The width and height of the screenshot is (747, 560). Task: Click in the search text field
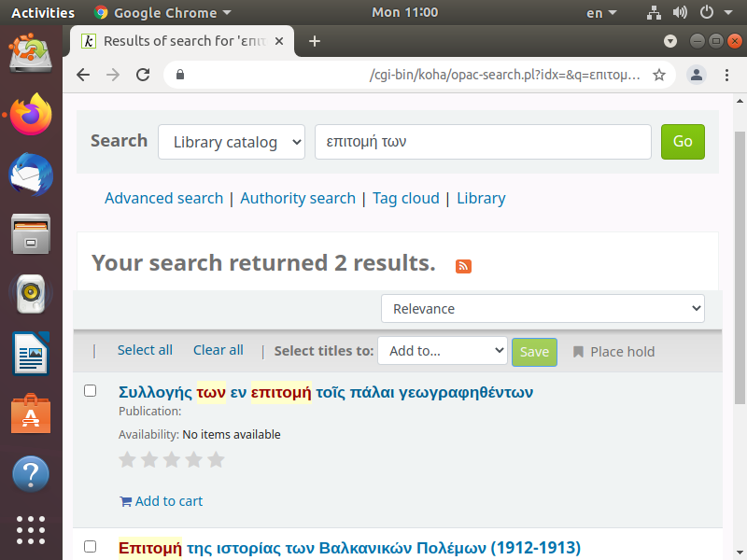point(482,142)
